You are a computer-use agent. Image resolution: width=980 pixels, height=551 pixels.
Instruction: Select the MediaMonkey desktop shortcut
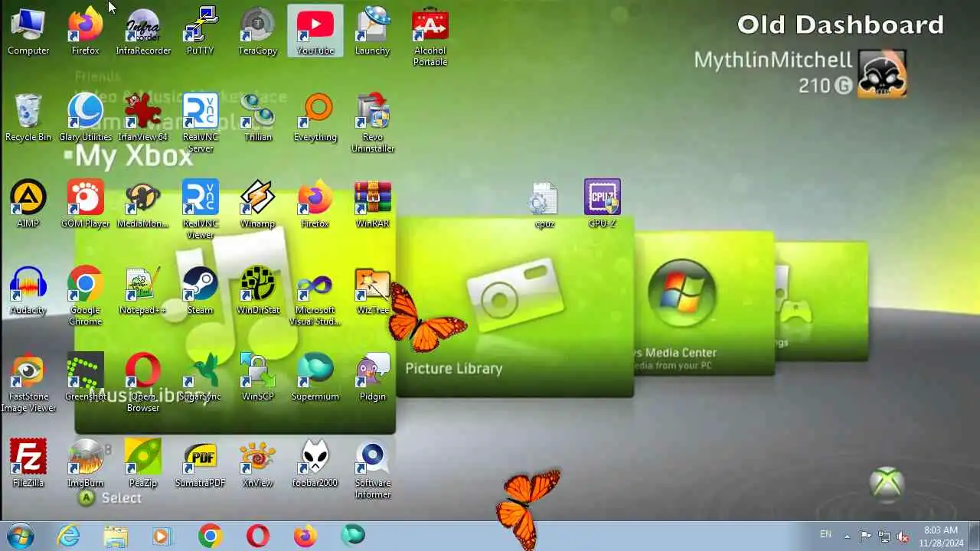click(143, 205)
